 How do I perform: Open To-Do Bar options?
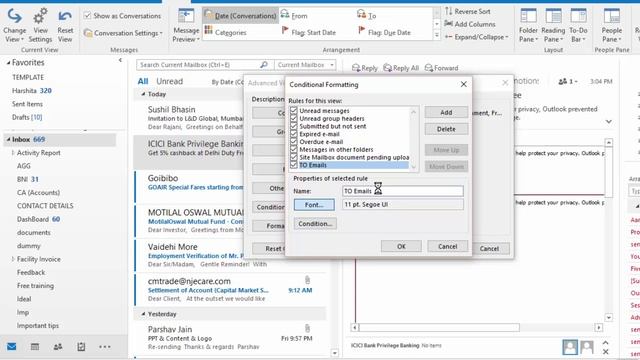(578, 25)
